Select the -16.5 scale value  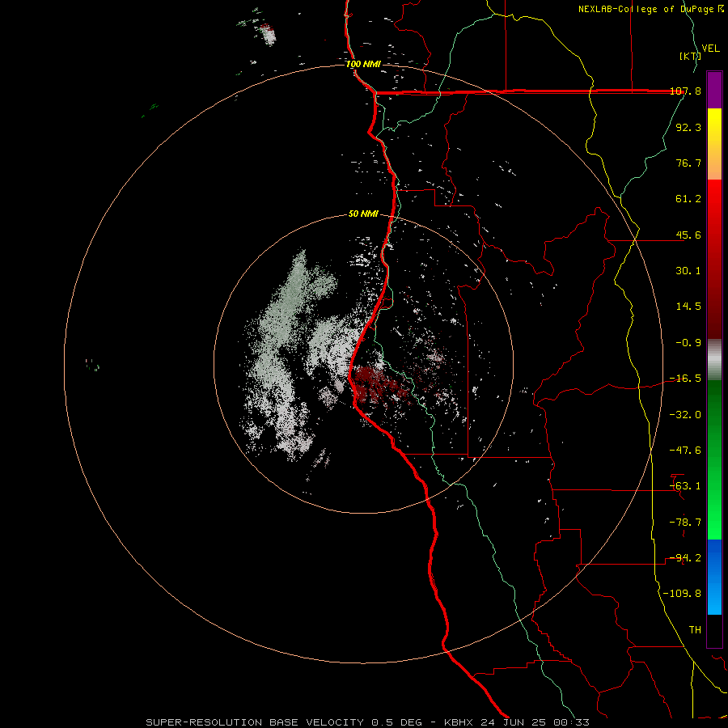[686, 379]
